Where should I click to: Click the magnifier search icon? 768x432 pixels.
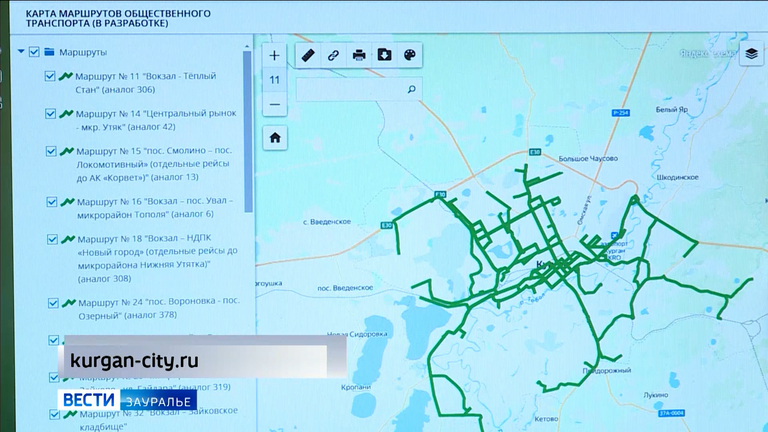point(411,89)
